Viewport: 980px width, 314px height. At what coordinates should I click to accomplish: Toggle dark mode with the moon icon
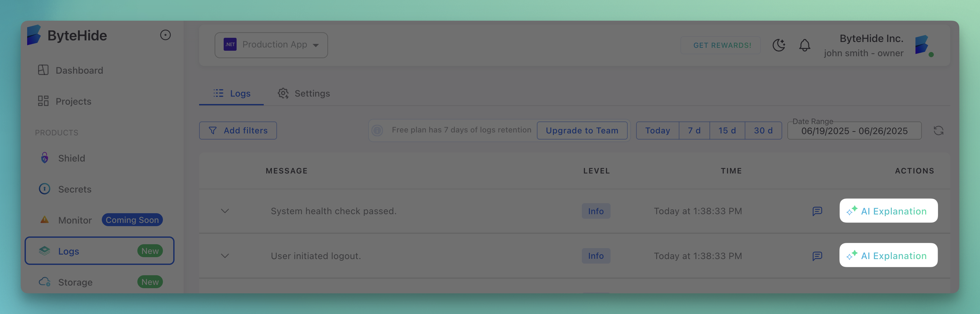(779, 45)
